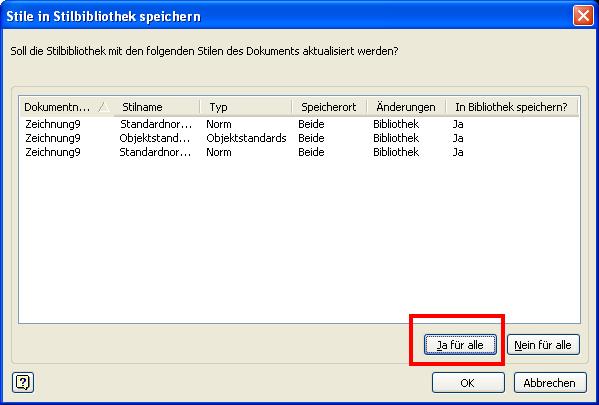Click 'In Bibliothek speichern?' column header
Image resolution: width=599 pixels, height=405 pixels.
[512, 107]
